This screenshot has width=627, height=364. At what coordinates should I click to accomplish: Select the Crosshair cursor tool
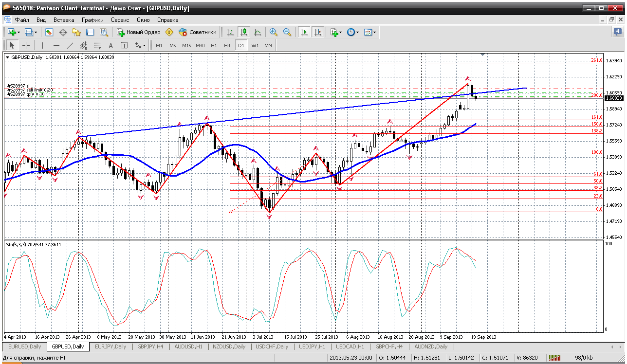pyautogui.click(x=26, y=45)
